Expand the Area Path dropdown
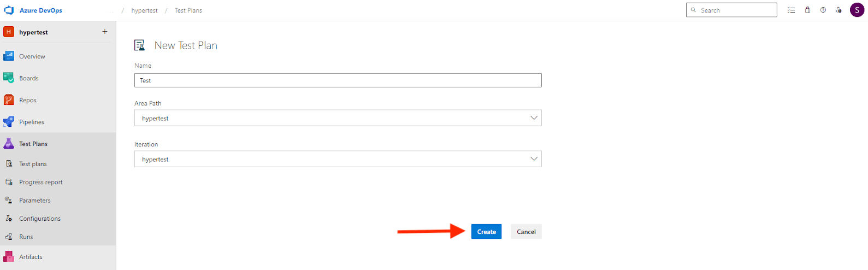 click(534, 118)
